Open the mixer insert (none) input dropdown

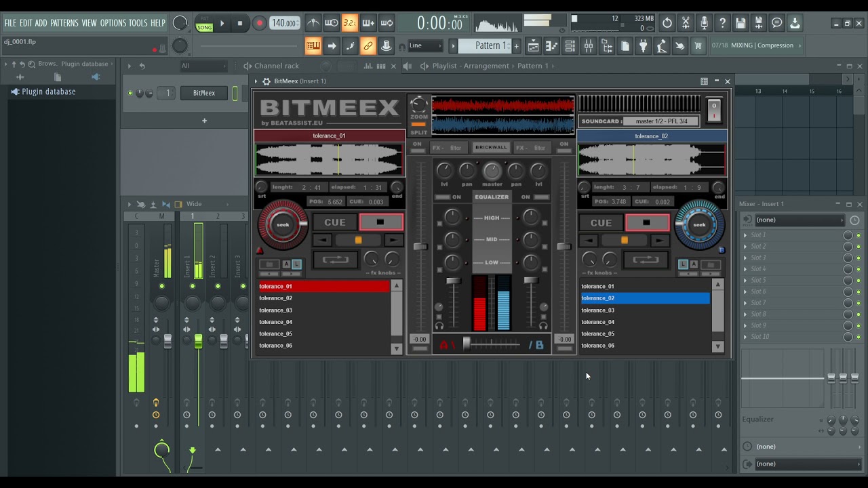point(800,220)
